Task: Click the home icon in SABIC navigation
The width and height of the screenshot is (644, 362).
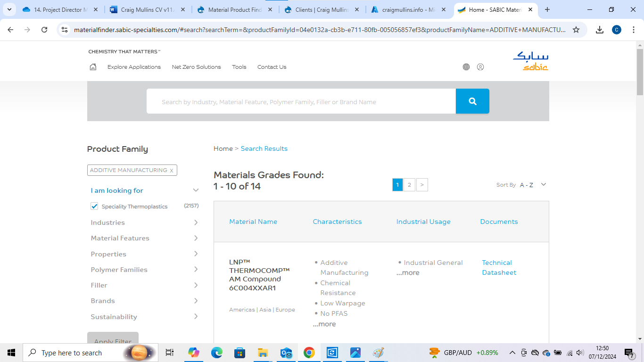Action: point(93,67)
